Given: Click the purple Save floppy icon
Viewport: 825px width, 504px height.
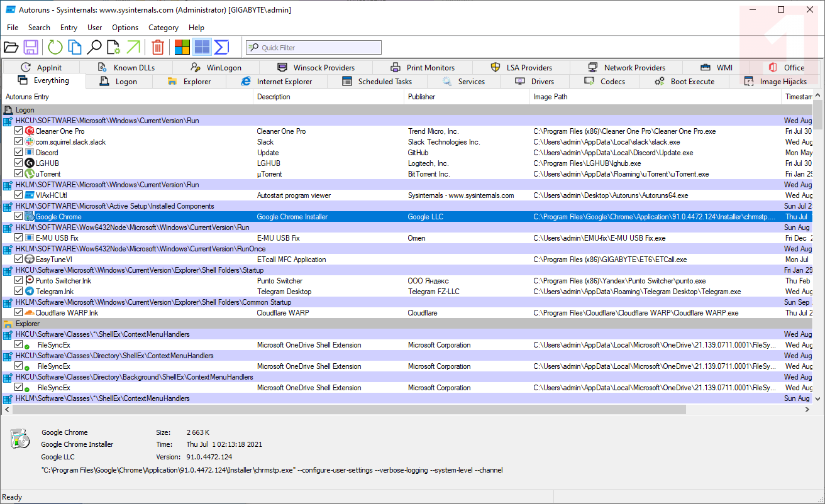Looking at the screenshot, I should pyautogui.click(x=31, y=47).
